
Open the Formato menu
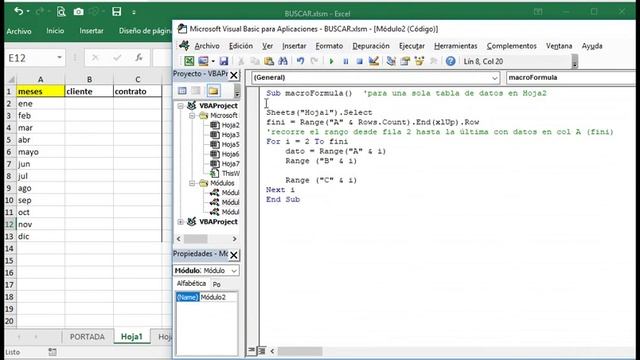[329, 46]
